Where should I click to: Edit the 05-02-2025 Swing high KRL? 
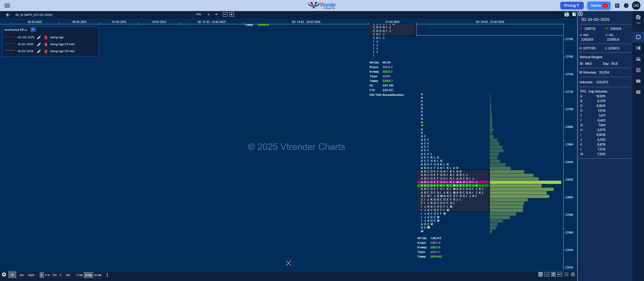click(x=39, y=38)
